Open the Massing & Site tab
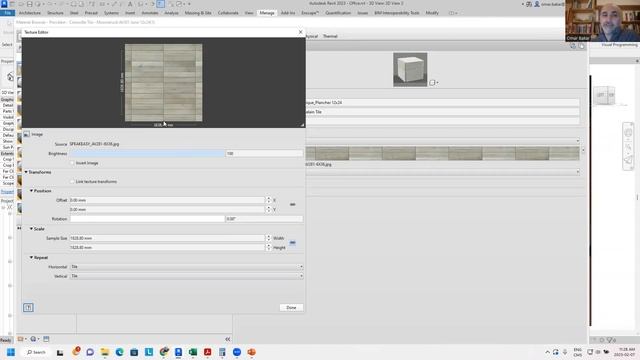 pos(198,13)
